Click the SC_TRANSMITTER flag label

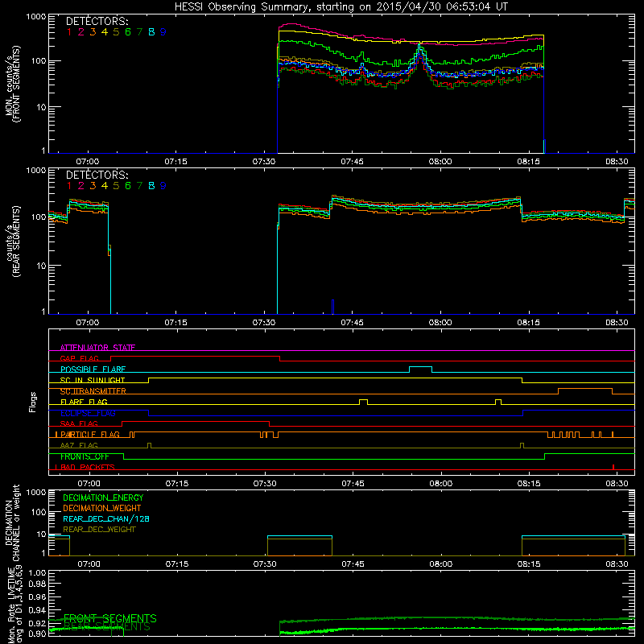click(x=93, y=391)
